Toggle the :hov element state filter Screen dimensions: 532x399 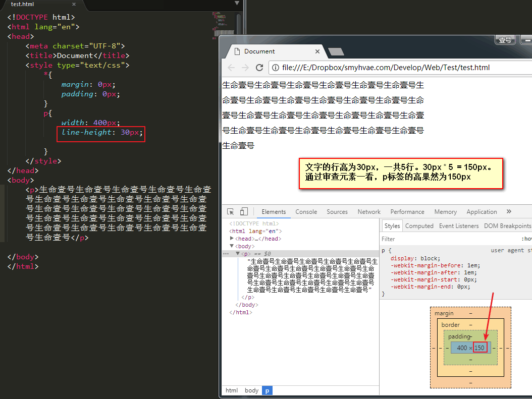point(528,239)
